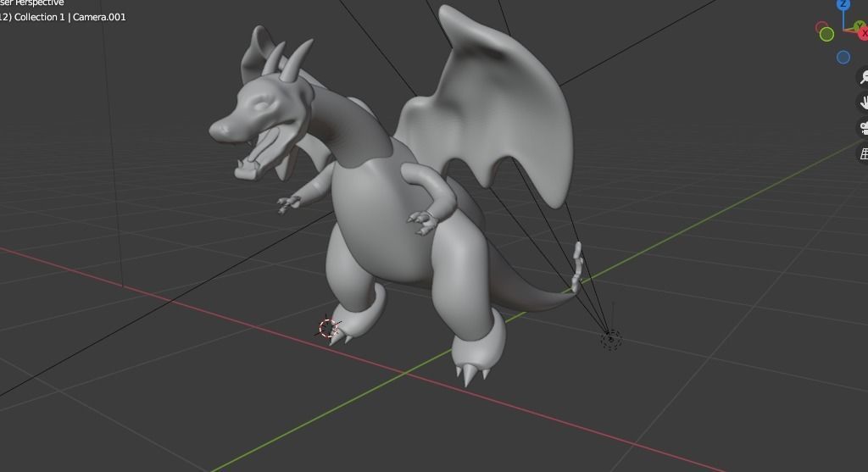
Task: Click the green negative Y axis circle
Action: 826,34
